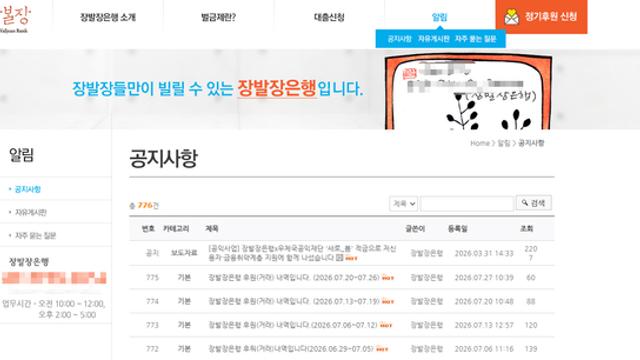Click the image attachment icon in notice row
The height and width of the screenshot is (360, 640).
click(339, 258)
